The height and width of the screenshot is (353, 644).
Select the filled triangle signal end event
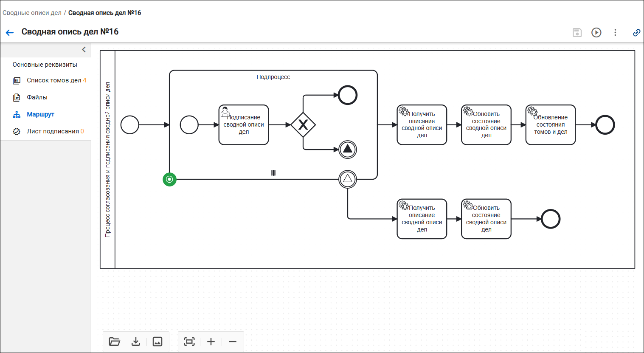pyautogui.click(x=348, y=150)
